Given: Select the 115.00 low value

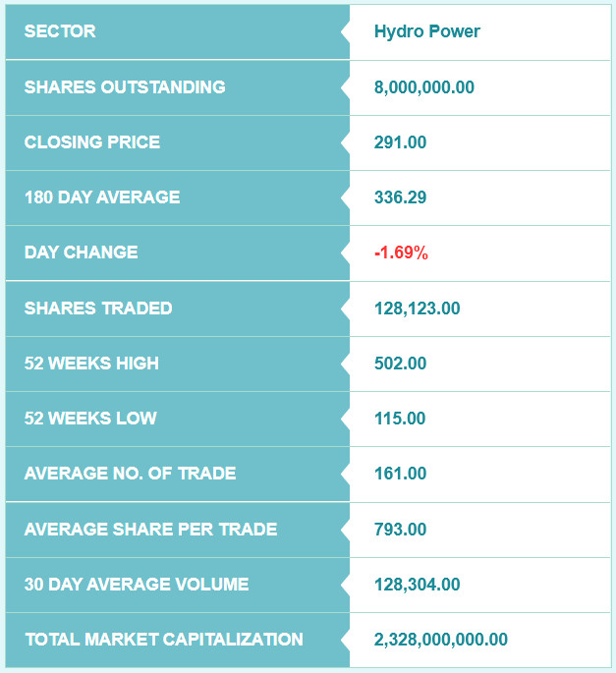Looking at the screenshot, I should point(400,419).
